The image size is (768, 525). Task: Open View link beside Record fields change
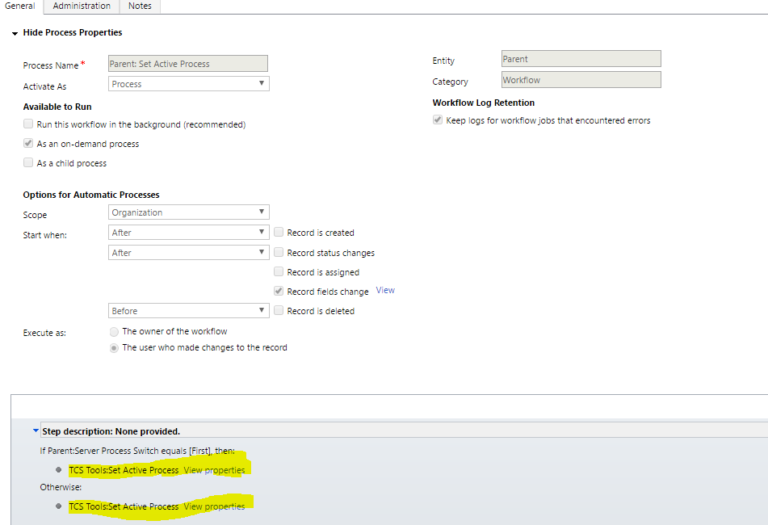385,290
